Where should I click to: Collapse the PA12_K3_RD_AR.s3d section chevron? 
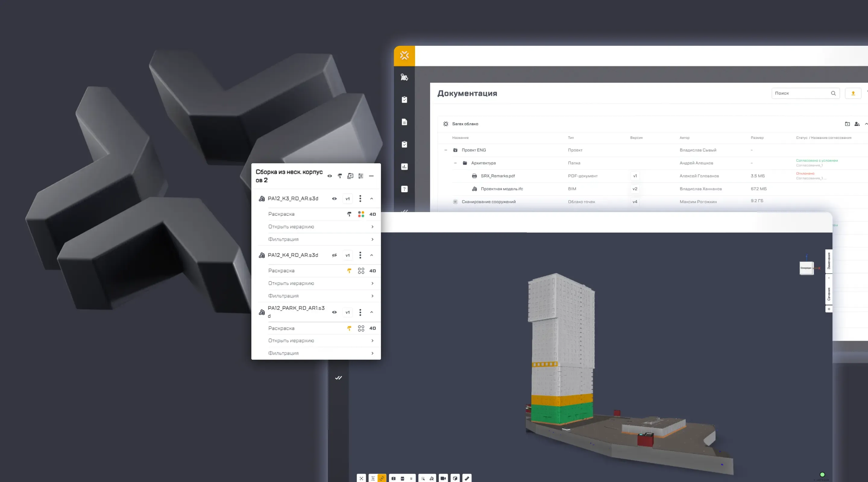372,199
